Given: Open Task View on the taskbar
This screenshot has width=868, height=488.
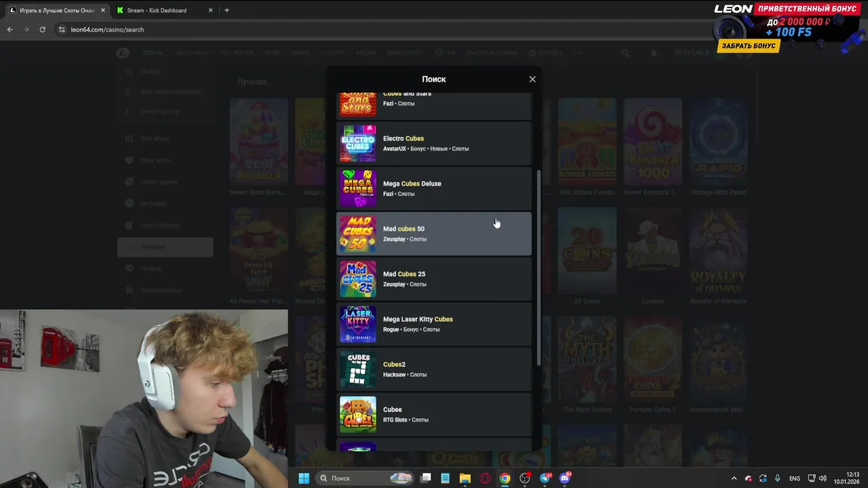Looking at the screenshot, I should click(426, 479).
